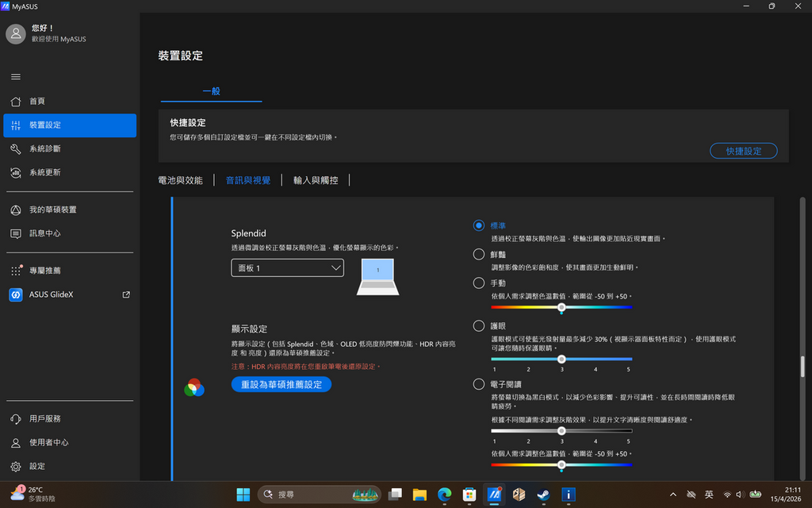Switch to 護眼 eye care mode
Image resolution: width=812 pixels, height=508 pixels.
click(478, 325)
